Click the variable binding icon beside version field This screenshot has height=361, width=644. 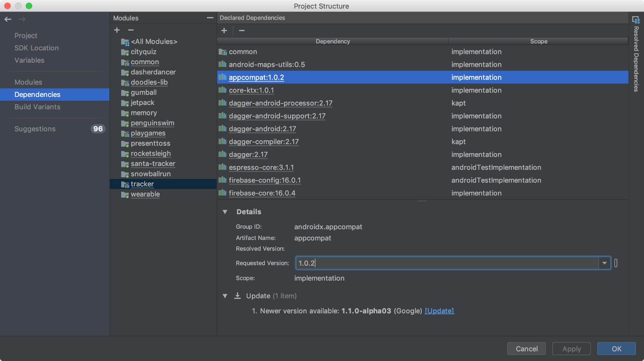[616, 263]
